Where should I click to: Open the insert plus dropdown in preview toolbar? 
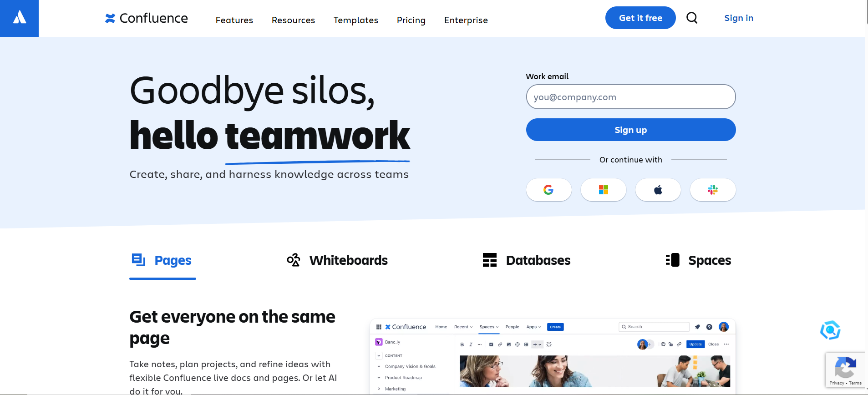pos(537,344)
